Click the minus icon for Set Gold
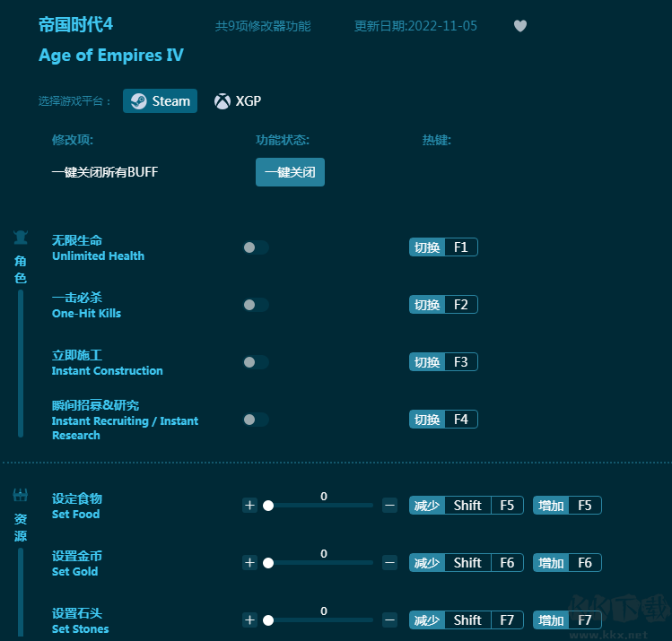Image resolution: width=672 pixels, height=641 pixels. (x=389, y=563)
